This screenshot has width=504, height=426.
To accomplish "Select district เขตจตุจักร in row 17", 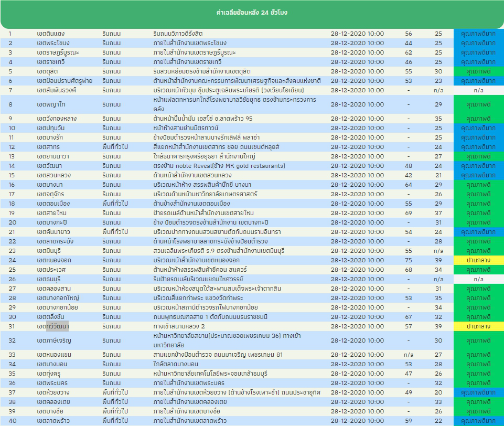I will click(x=50, y=194).
